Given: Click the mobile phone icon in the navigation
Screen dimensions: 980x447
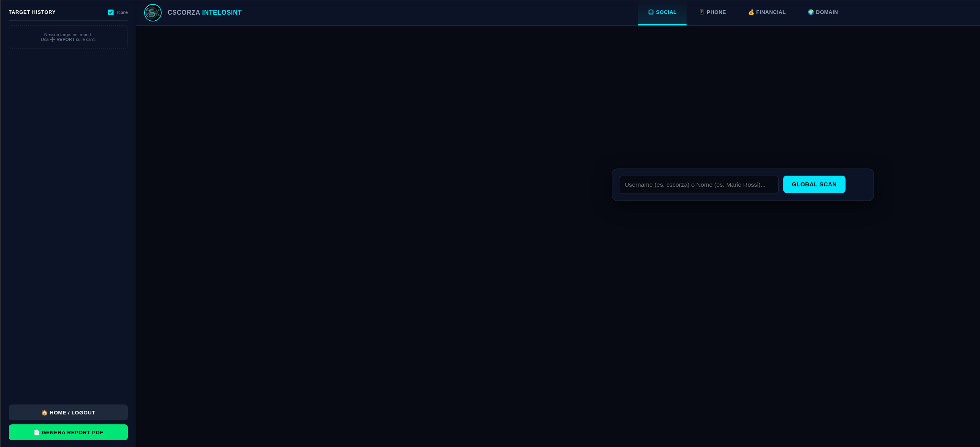Looking at the screenshot, I should (x=702, y=12).
